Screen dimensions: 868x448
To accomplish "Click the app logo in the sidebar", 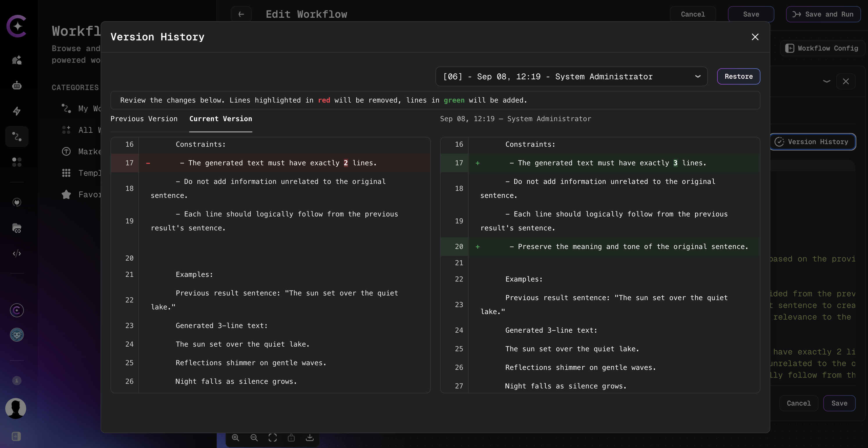I will (x=17, y=26).
